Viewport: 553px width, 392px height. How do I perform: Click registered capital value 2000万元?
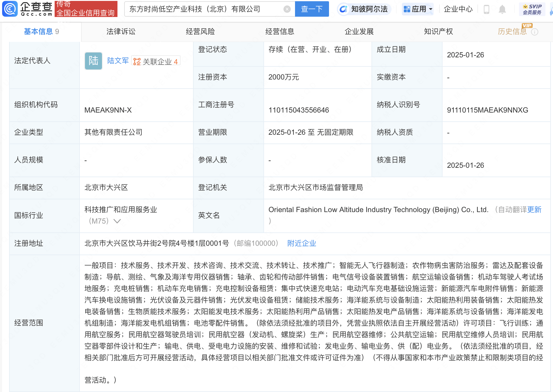coord(283,77)
